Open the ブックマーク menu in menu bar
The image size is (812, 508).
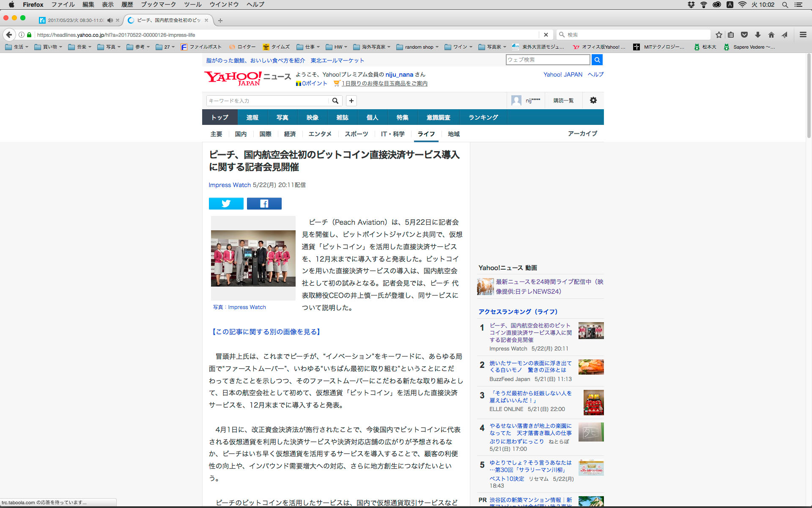158,5
